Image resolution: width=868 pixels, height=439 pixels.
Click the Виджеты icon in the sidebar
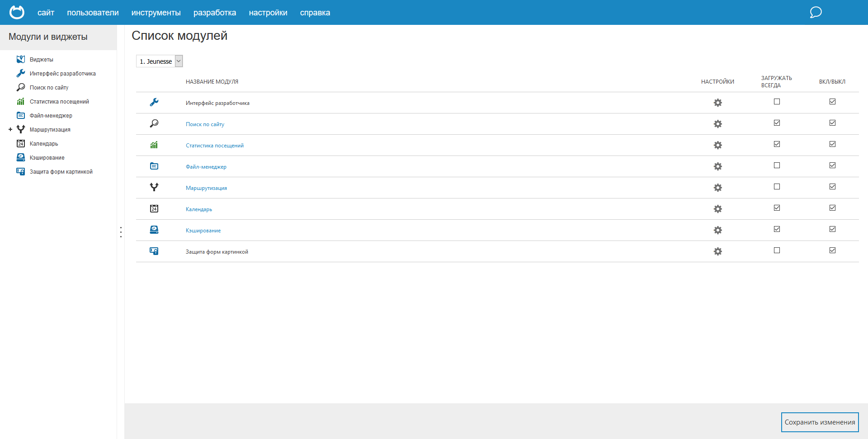21,59
